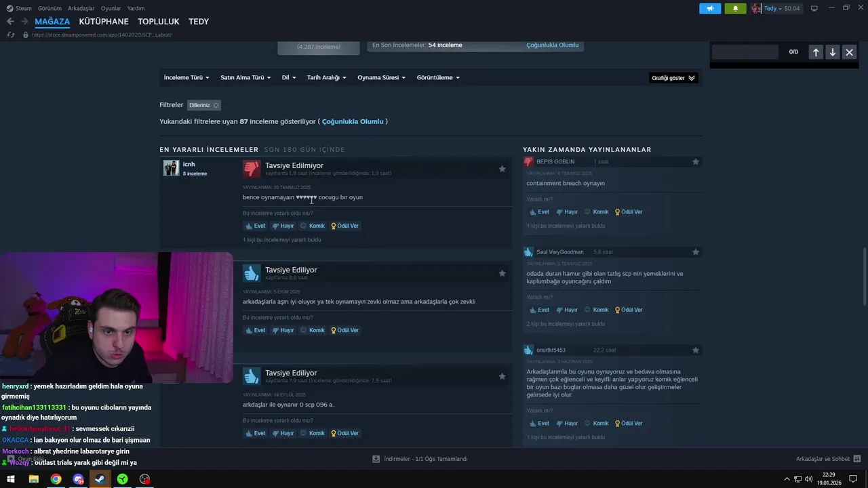The width and height of the screenshot is (868, 488).
Task: Jump to previous find result
Action: (816, 52)
